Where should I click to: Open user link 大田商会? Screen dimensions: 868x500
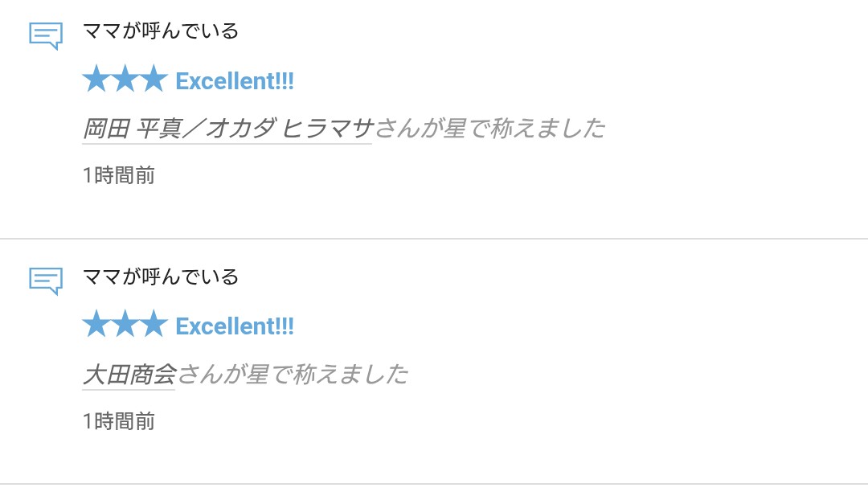[x=129, y=375]
